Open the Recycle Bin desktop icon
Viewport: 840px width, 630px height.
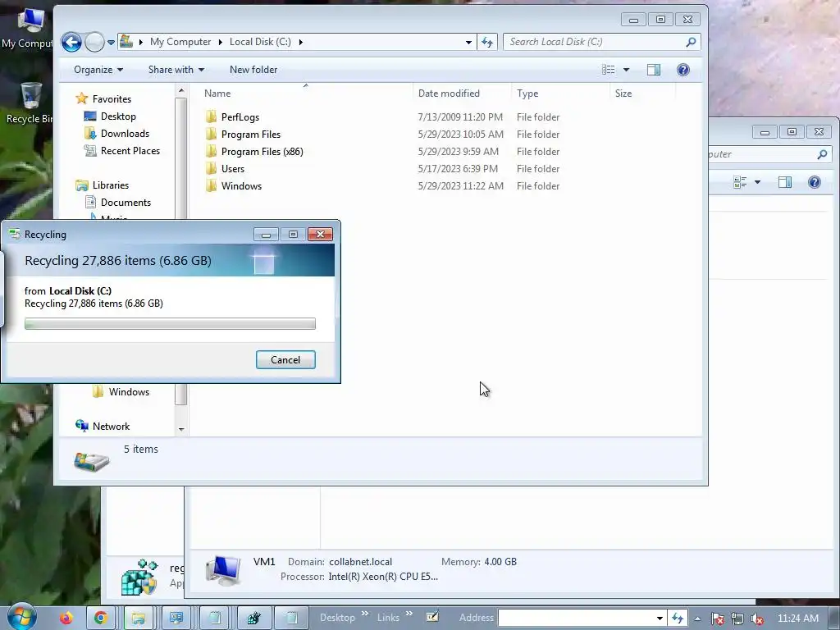click(x=30, y=103)
